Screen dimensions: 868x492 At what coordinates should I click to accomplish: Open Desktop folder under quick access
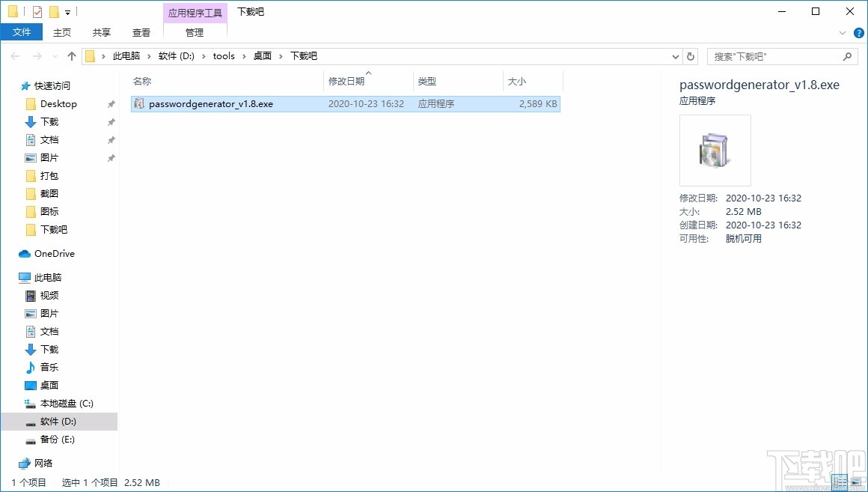pyautogui.click(x=58, y=103)
